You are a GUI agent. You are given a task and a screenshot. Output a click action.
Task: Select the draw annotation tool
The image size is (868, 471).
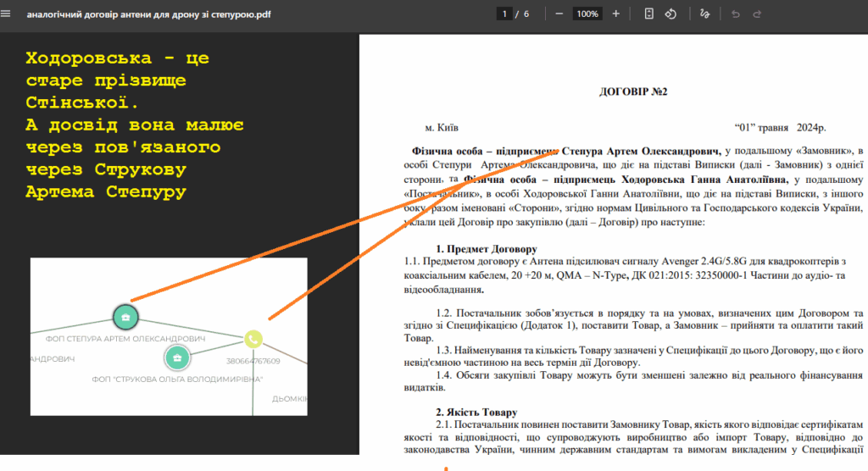(x=705, y=14)
